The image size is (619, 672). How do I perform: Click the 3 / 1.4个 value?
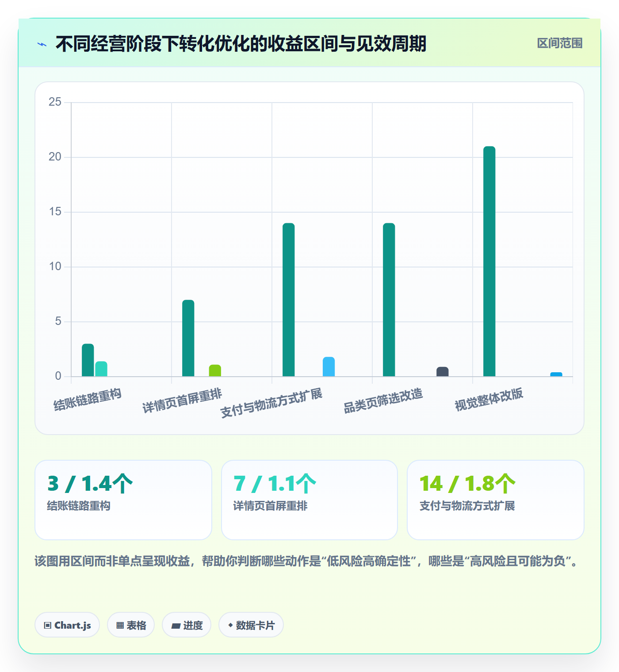click(x=90, y=484)
